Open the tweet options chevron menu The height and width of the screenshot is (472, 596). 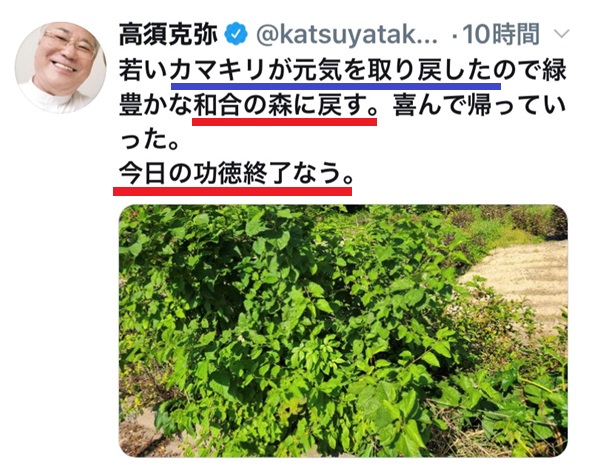point(562,34)
